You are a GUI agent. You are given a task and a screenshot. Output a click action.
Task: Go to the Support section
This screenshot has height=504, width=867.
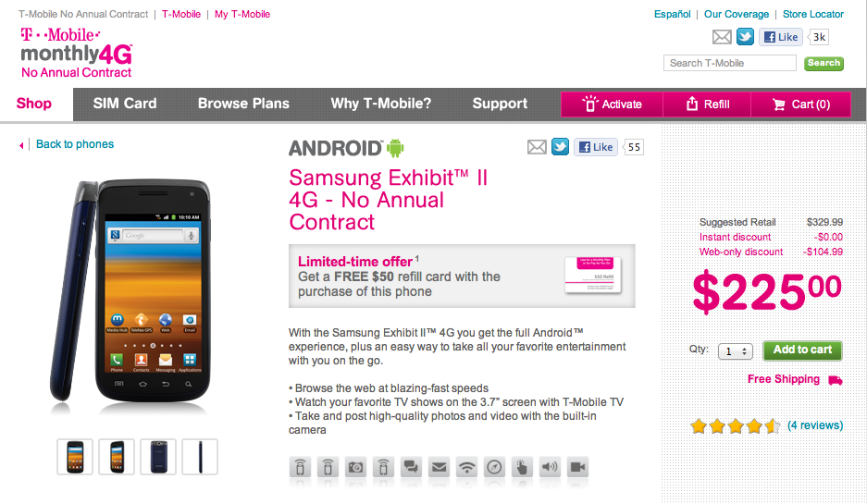pos(500,104)
